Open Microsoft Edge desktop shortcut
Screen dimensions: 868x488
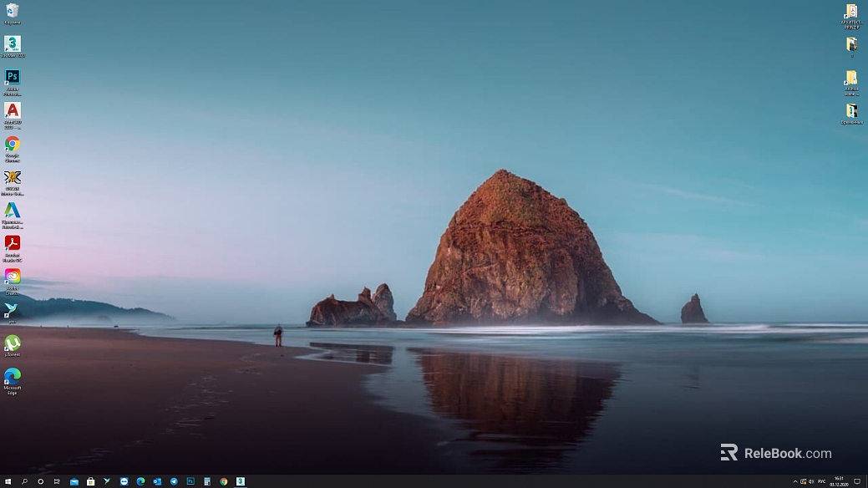12,376
